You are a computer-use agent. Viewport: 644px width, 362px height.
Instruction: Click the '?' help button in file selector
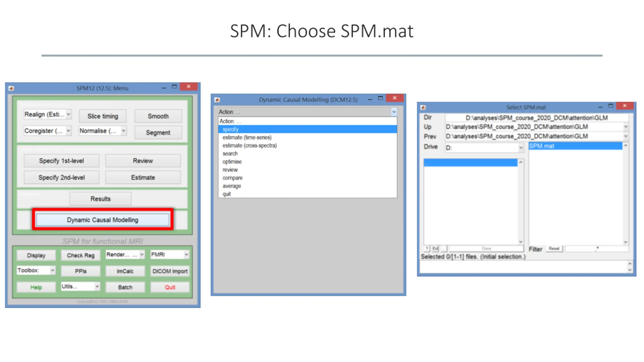tap(427, 248)
